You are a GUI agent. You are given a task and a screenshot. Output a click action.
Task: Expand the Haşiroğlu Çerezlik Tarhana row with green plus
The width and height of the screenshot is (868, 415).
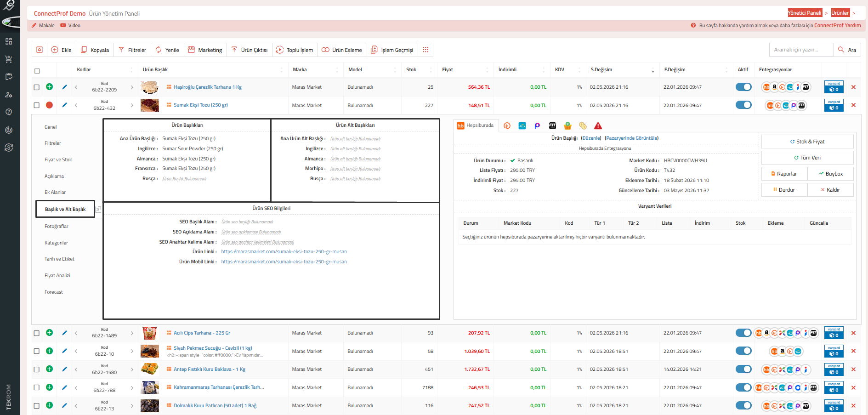(49, 86)
